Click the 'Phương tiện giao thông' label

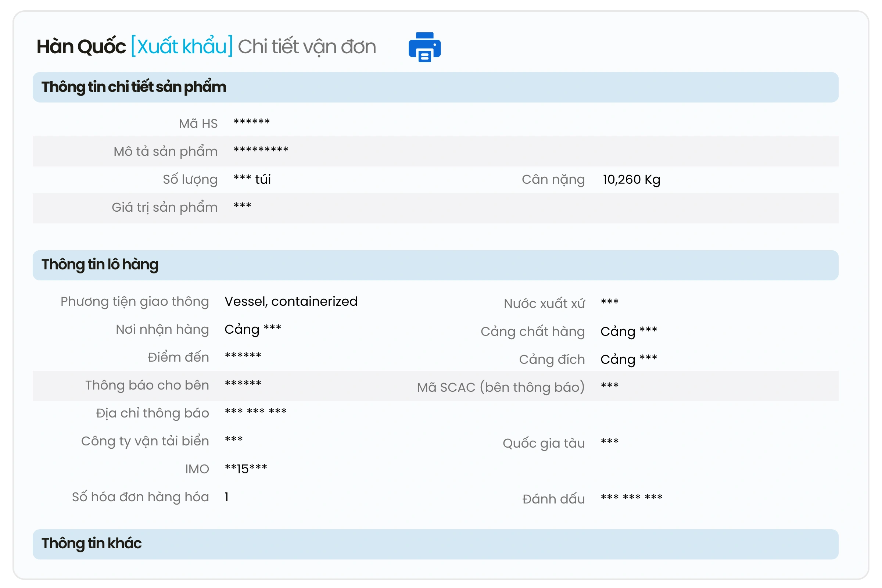click(x=135, y=301)
